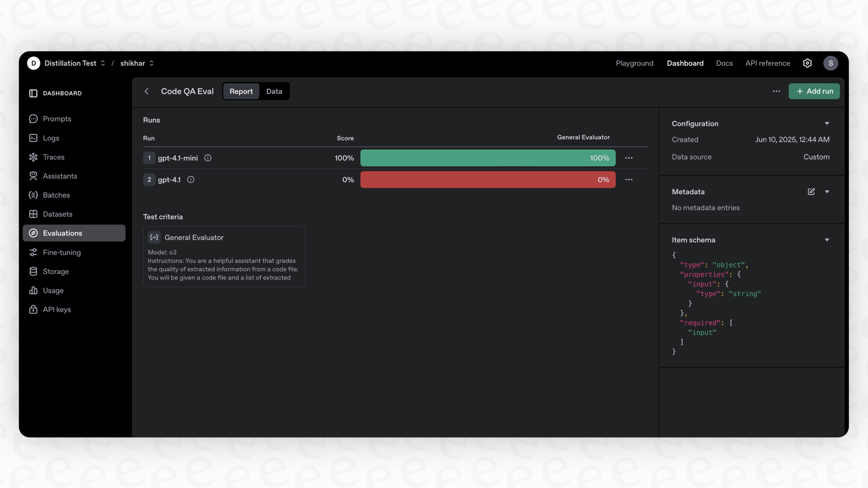The image size is (868, 488).
Task: Open the shikhar project switcher
Action: pyautogui.click(x=137, y=63)
